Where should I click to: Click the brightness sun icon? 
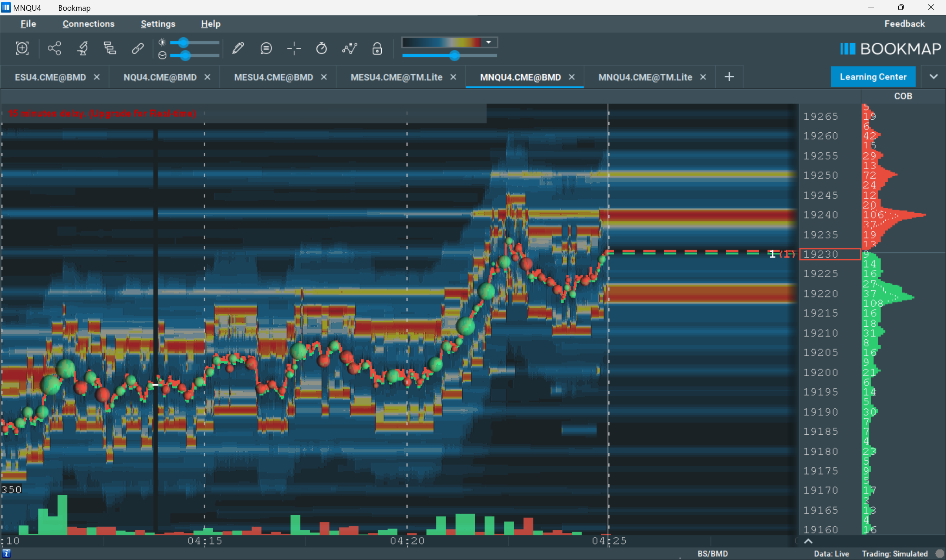(162, 42)
